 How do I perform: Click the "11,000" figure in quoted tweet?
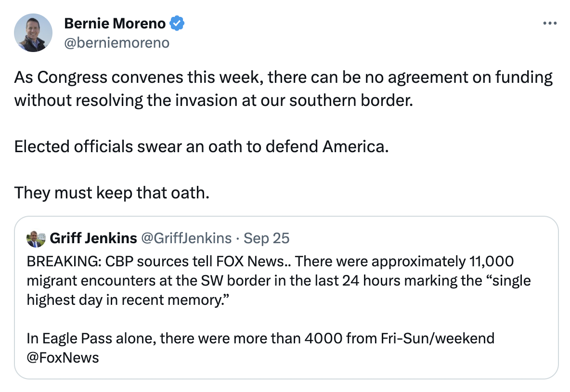(x=490, y=261)
